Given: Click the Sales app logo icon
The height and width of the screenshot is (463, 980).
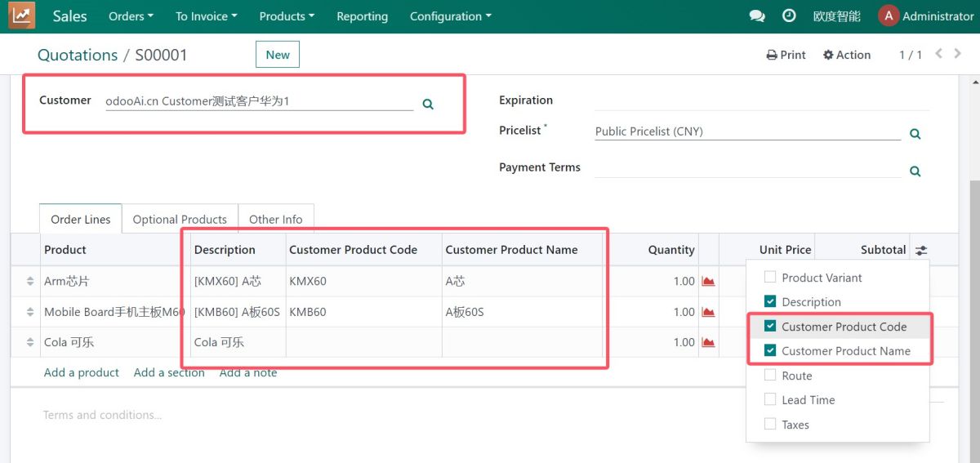Looking at the screenshot, I should [22, 16].
